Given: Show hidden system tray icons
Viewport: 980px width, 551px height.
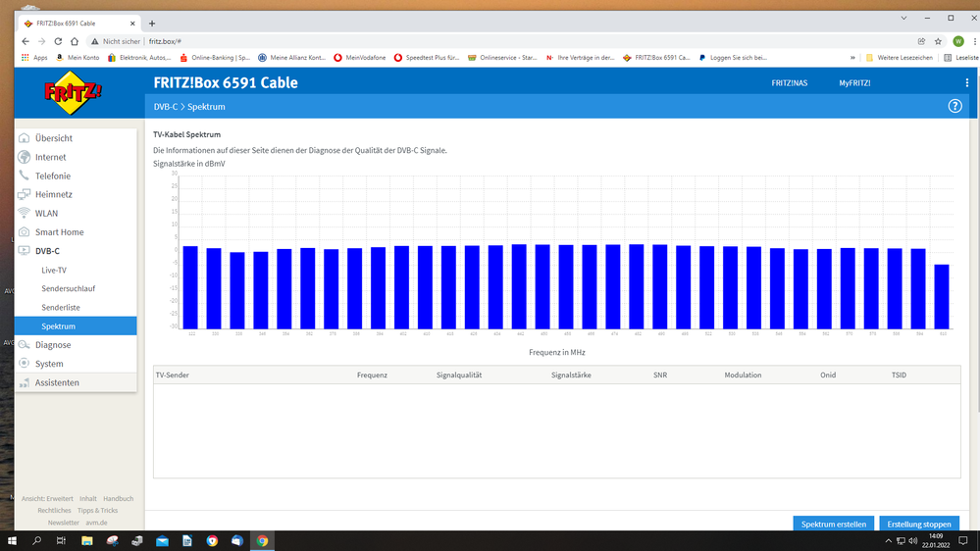Looking at the screenshot, I should tap(888, 541).
